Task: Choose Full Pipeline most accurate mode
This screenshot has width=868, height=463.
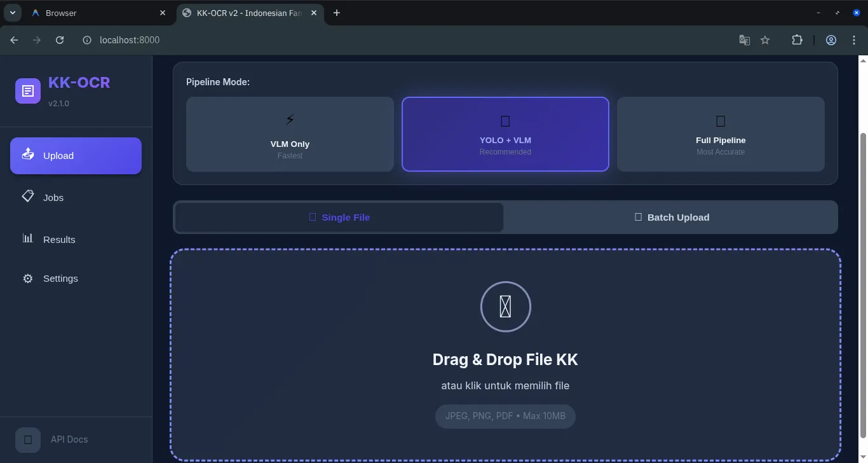Action: tap(721, 134)
